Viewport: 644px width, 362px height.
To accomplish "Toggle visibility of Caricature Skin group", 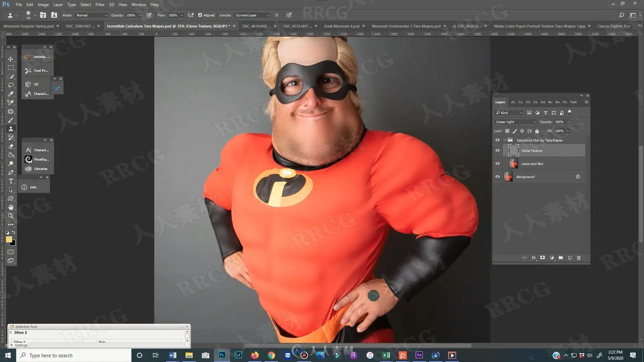I will tap(497, 140).
